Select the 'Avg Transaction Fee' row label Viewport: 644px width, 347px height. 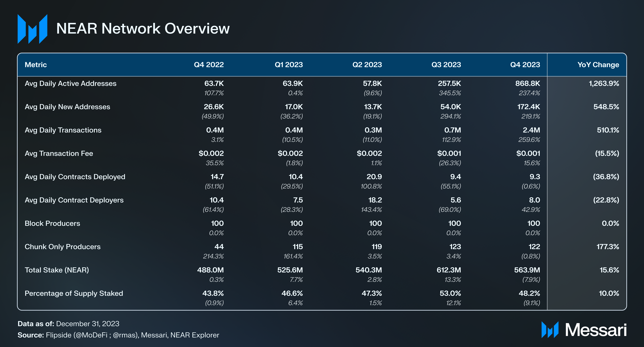(59, 153)
